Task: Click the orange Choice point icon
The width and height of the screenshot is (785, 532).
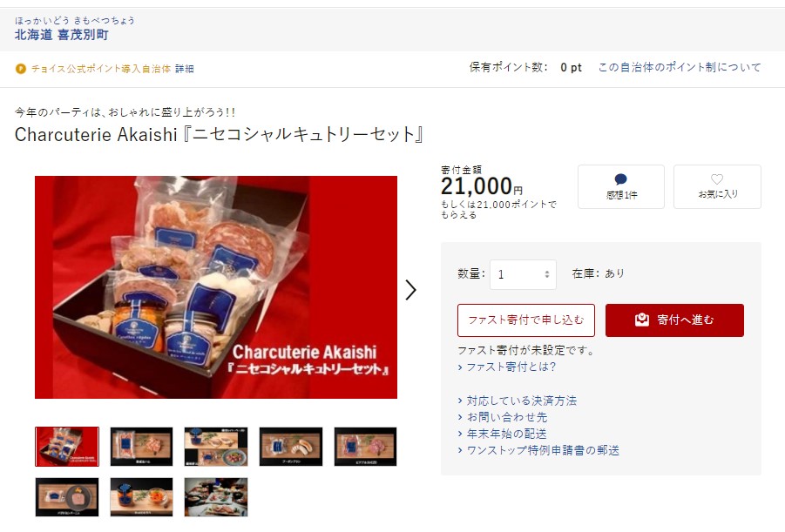Action: point(21,69)
